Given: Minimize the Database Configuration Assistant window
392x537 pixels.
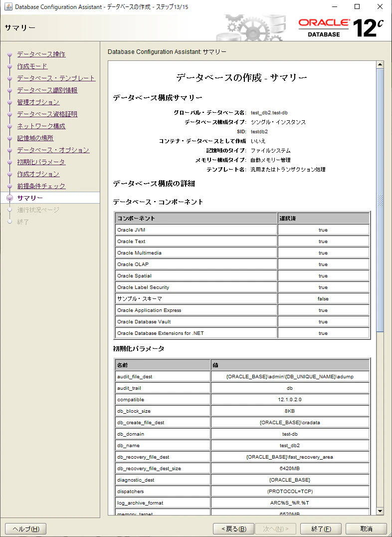Looking at the screenshot, I should coord(335,6).
